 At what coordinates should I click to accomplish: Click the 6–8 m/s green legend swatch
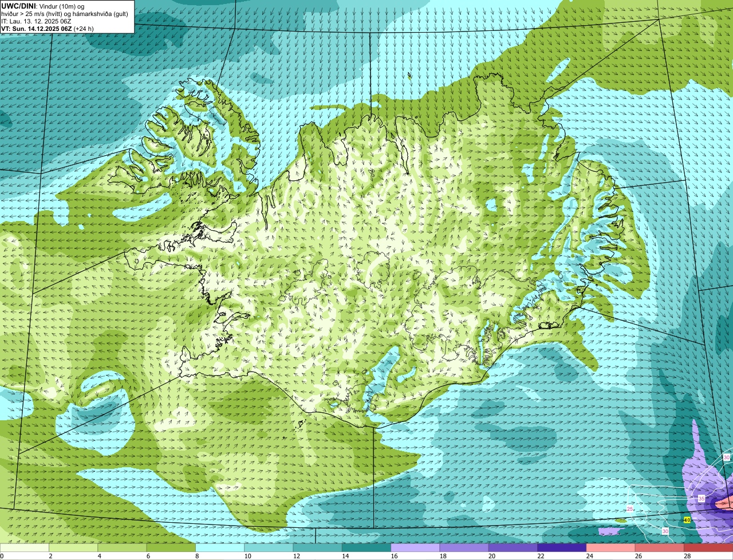pos(171,548)
